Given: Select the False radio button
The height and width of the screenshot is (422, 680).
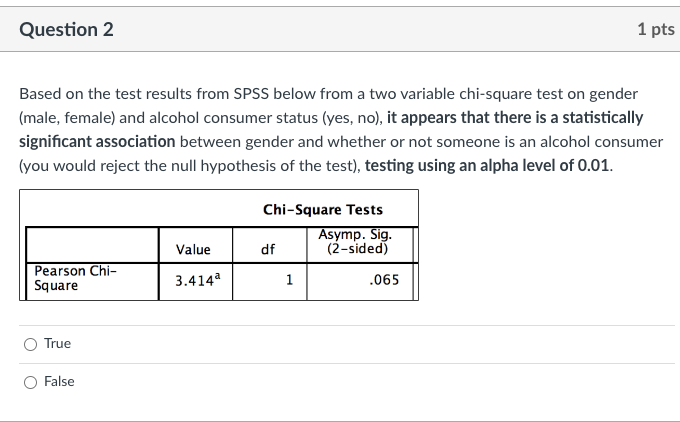Looking at the screenshot, I should tap(30, 382).
